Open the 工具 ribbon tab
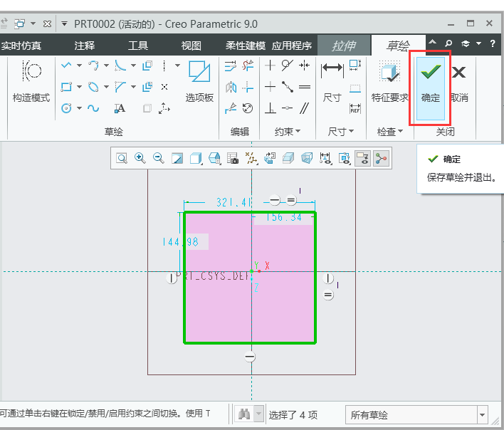The height and width of the screenshot is (430, 504). [x=138, y=46]
